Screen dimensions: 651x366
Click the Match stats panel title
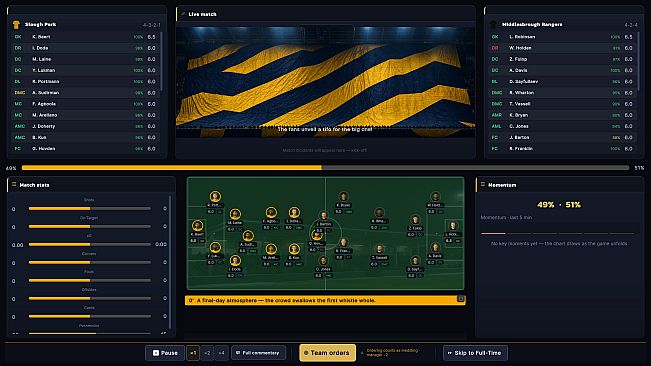(x=34, y=185)
